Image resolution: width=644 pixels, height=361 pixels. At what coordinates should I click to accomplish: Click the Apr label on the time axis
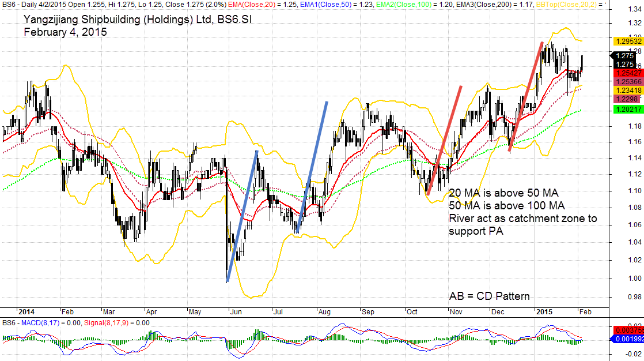pos(151,311)
